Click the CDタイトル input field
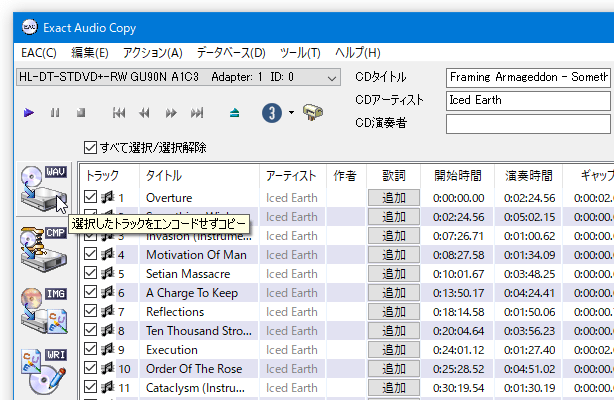This screenshot has height=400, width=614. point(528,77)
